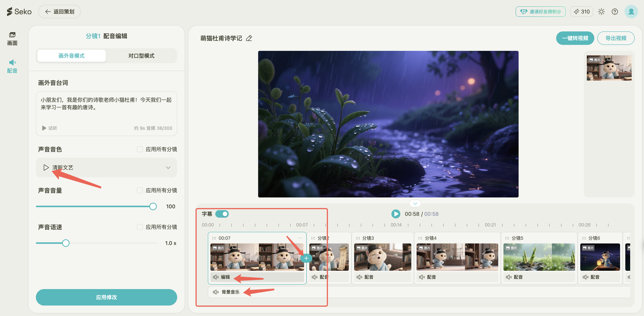The width and height of the screenshot is (644, 316).
Task: Click 图片 badge on 分镜3 thumbnail
Action: click(362, 248)
